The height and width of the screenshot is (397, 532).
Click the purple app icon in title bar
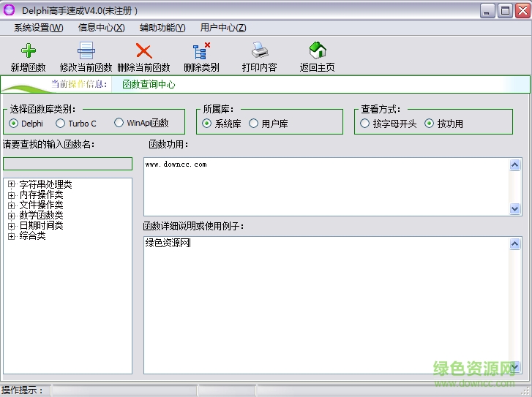click(10, 10)
